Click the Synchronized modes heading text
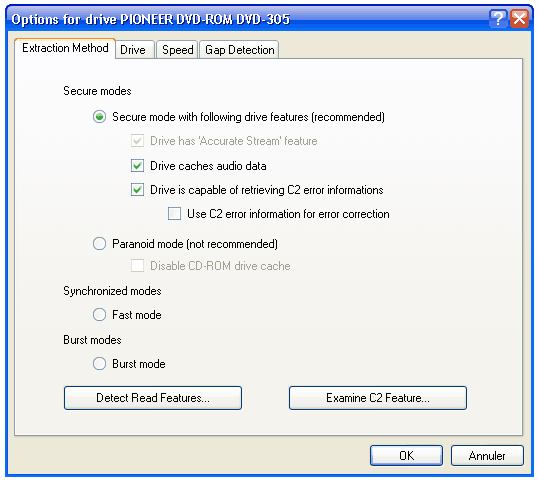Viewport: 538px width, 480px height. click(112, 291)
